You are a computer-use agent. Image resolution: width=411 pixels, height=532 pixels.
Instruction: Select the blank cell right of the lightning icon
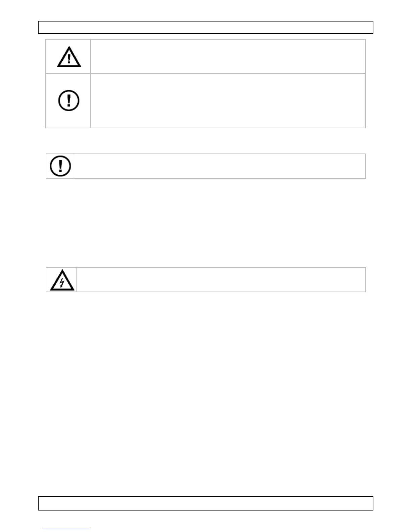coord(221,280)
